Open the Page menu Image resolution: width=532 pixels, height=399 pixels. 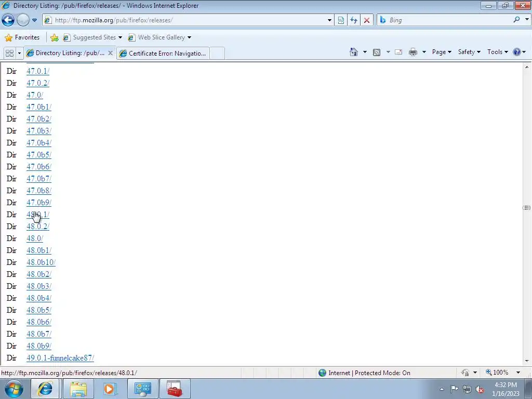[442, 52]
